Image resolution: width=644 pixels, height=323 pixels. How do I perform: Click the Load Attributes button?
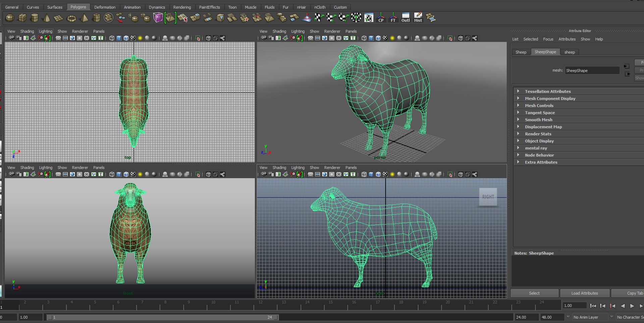[585, 293]
